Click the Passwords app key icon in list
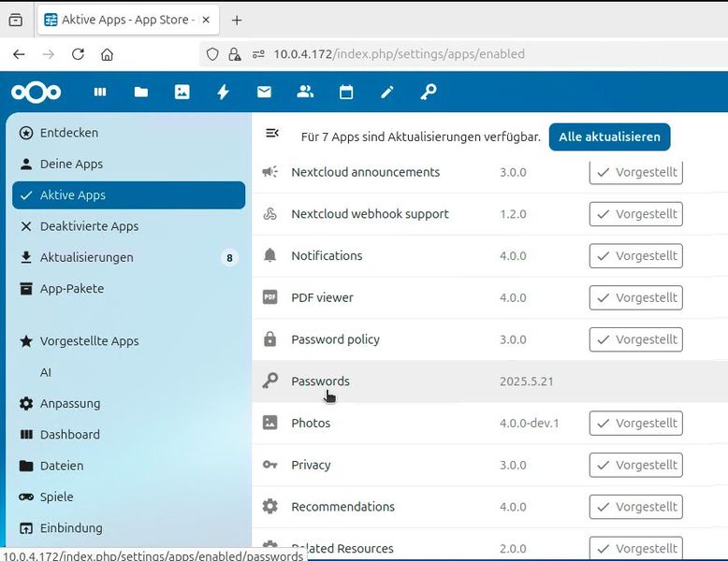The height and width of the screenshot is (561, 728). click(x=269, y=381)
